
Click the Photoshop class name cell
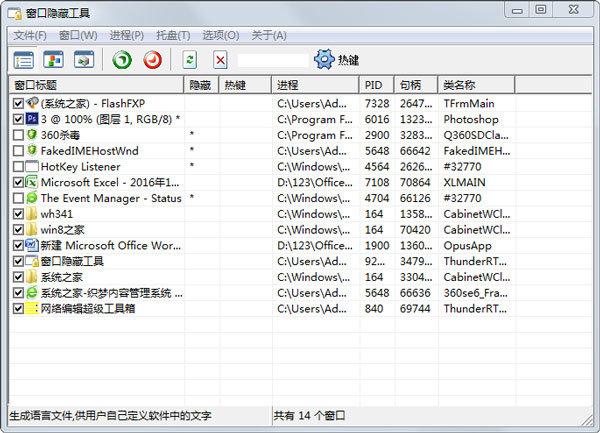tap(471, 119)
